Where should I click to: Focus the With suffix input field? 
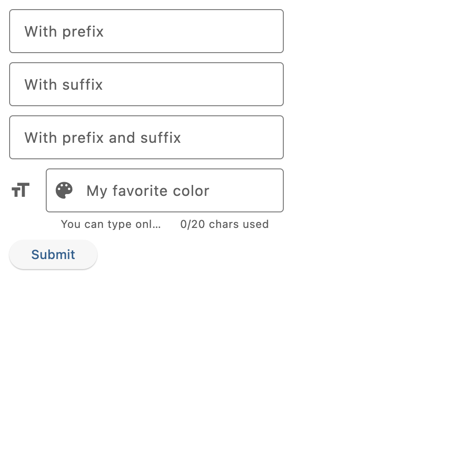point(146,84)
